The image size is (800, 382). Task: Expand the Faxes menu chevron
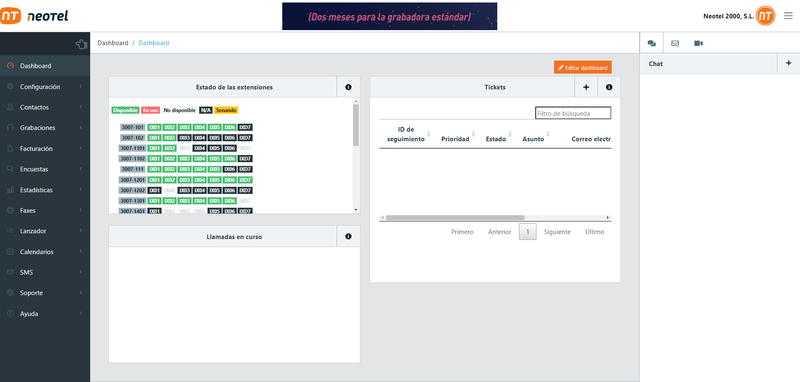(x=81, y=210)
